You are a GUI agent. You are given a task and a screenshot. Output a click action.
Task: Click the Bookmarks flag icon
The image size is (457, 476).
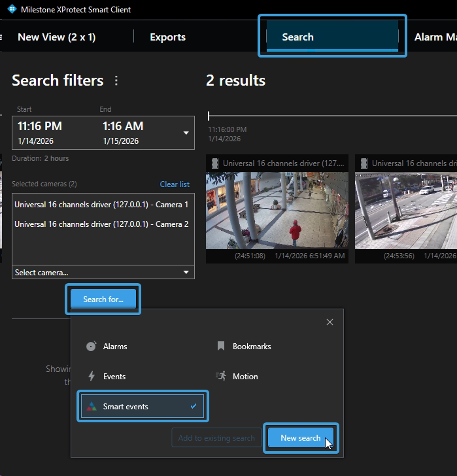click(221, 346)
